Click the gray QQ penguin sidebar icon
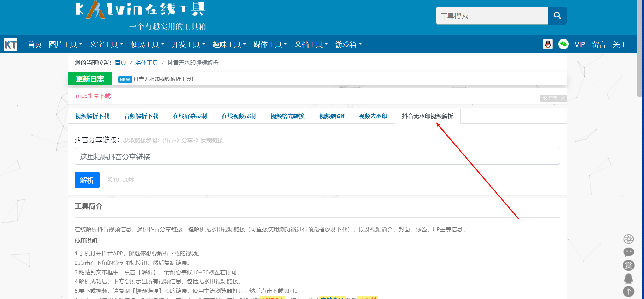Viewport: 644px width, 299px height. [628, 278]
